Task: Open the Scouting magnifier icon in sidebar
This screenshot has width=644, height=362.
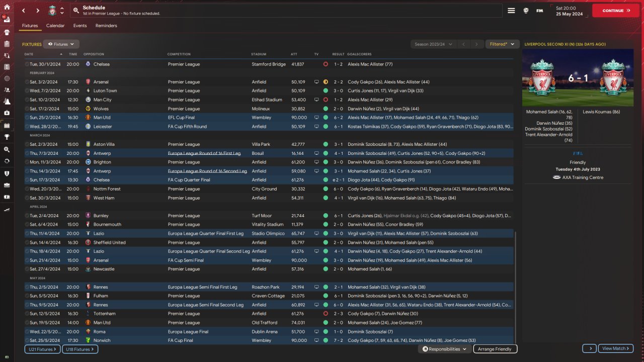Action: tap(7, 150)
